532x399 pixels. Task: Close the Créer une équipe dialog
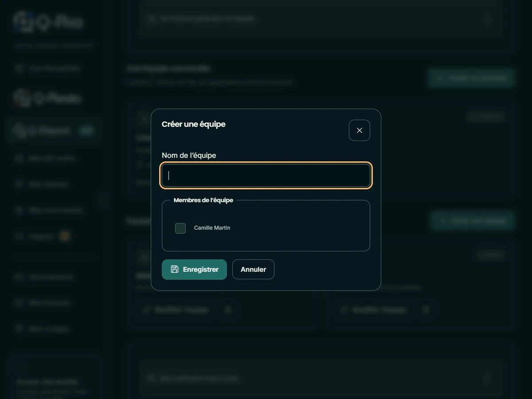[x=360, y=130]
